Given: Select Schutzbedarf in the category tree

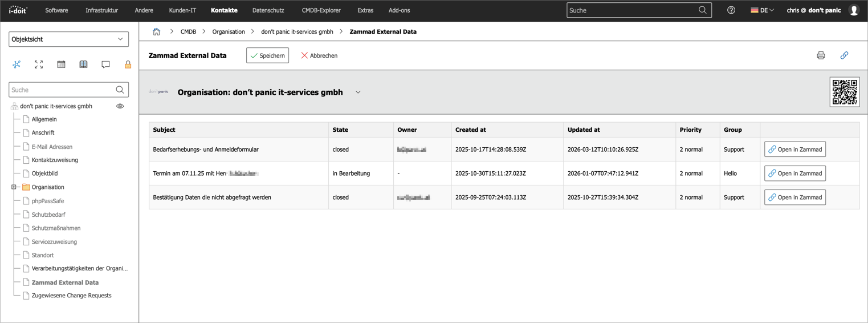Looking at the screenshot, I should (x=48, y=215).
